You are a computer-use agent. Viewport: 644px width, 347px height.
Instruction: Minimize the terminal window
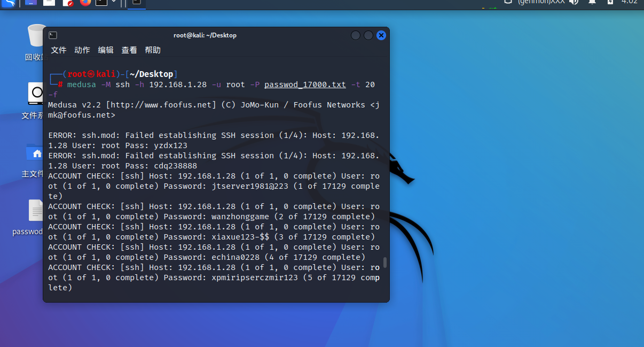pos(356,35)
